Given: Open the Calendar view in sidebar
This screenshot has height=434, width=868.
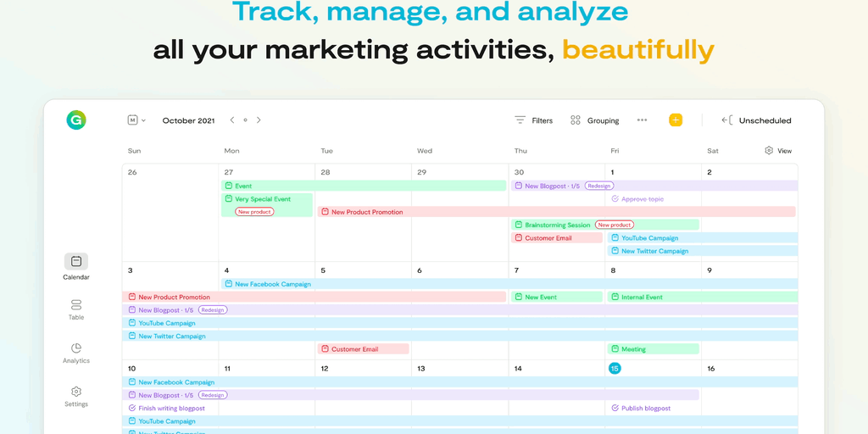Looking at the screenshot, I should (x=76, y=262).
